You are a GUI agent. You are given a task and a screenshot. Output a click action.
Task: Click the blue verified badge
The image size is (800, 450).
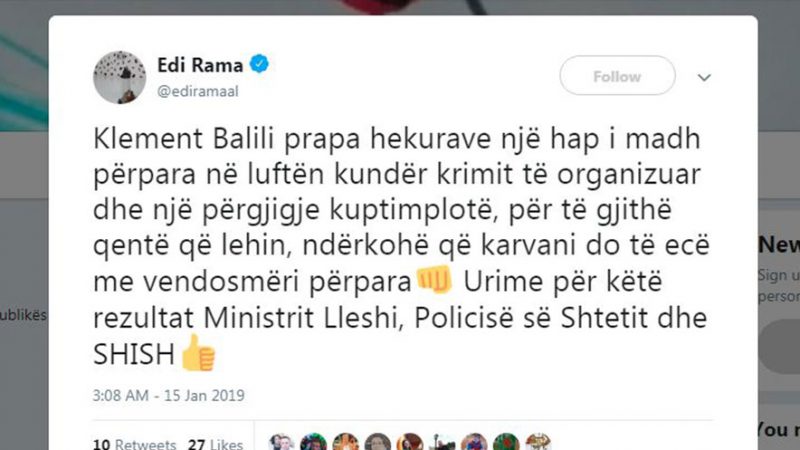pyautogui.click(x=259, y=64)
